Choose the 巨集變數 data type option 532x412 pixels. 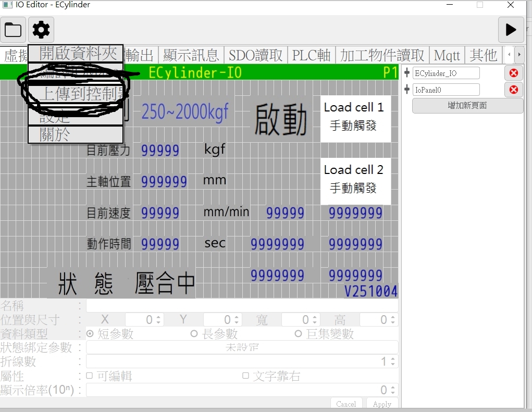coord(299,334)
